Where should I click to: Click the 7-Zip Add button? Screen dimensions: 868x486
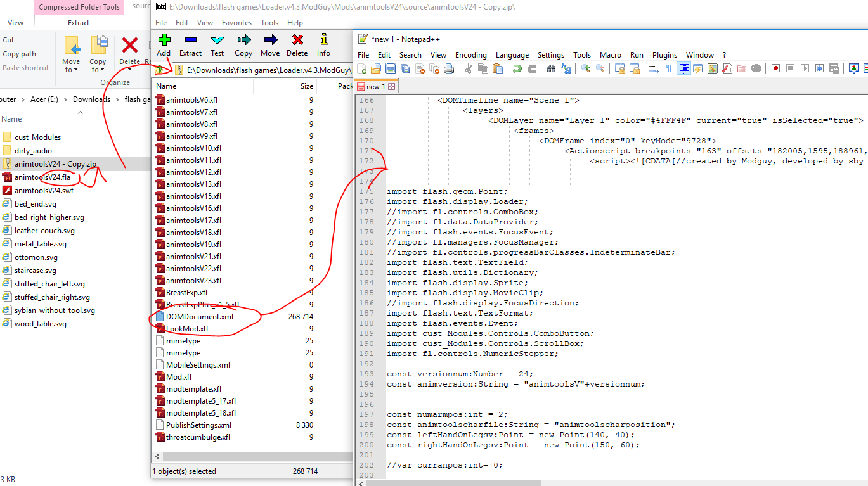(x=164, y=44)
